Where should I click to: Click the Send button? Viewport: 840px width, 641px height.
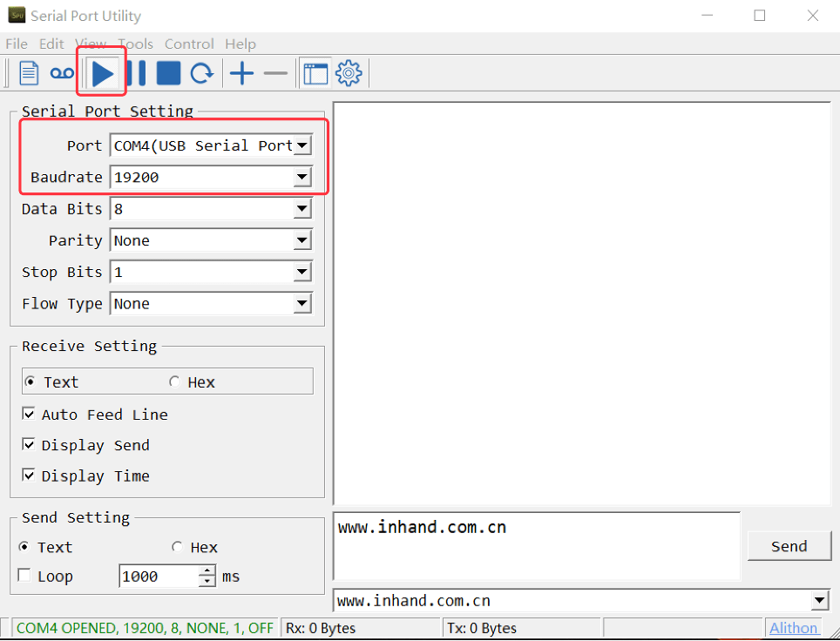click(789, 546)
